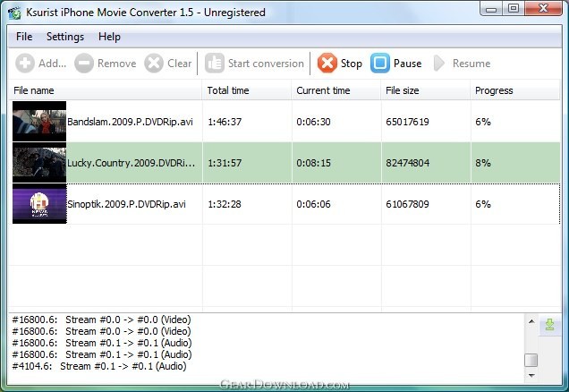Sort by Current time column header
The image size is (569, 392).
click(x=336, y=90)
